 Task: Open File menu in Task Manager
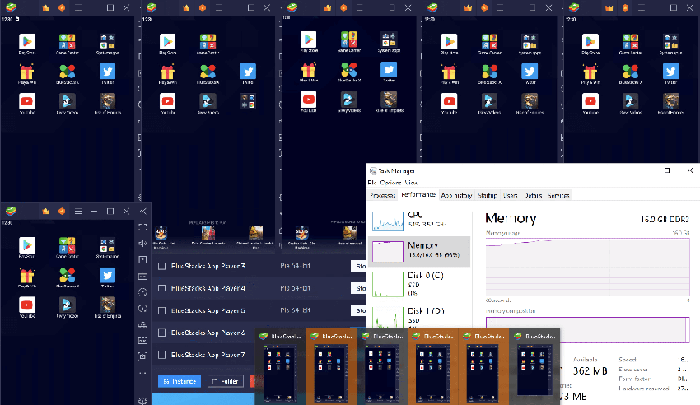point(372,182)
